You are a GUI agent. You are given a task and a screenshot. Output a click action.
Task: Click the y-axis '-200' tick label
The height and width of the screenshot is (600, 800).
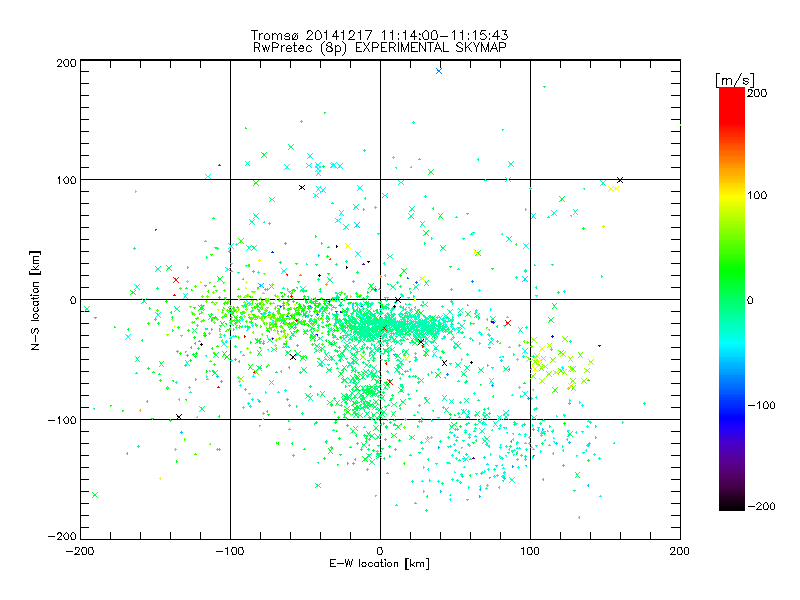click(x=63, y=536)
